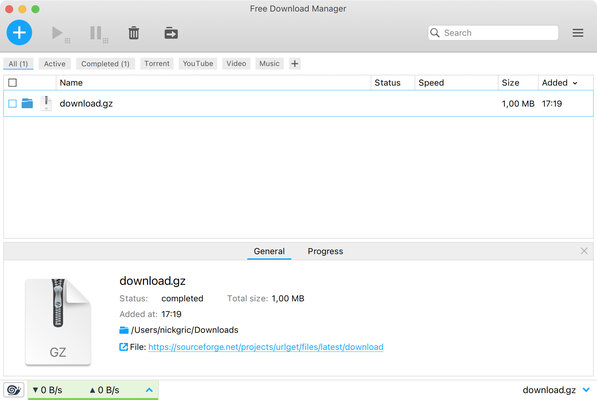
Task: Select the Completed (1) filter tab
Action: [105, 64]
